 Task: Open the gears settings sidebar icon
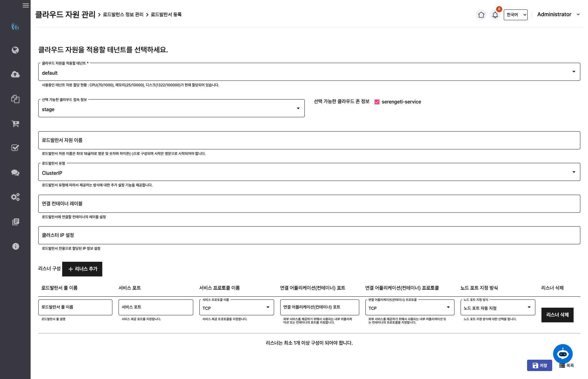(15, 197)
